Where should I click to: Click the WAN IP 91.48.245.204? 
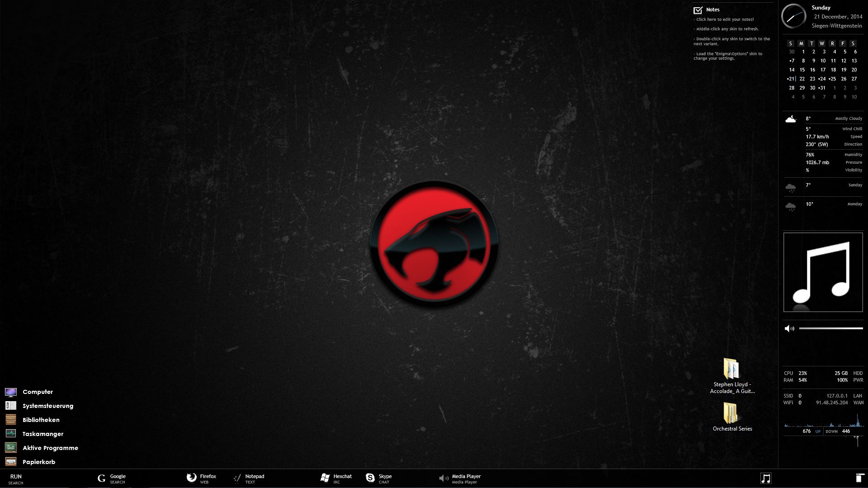tap(832, 403)
